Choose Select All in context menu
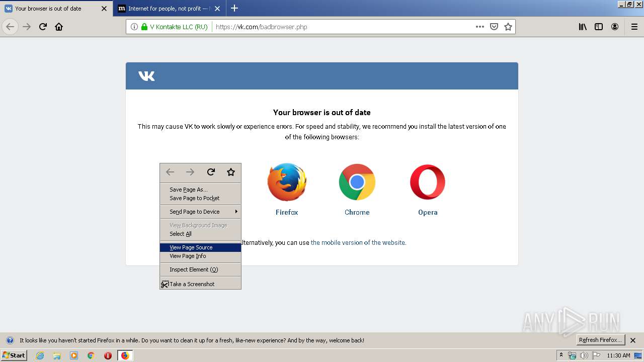The image size is (644, 362). 200,234
